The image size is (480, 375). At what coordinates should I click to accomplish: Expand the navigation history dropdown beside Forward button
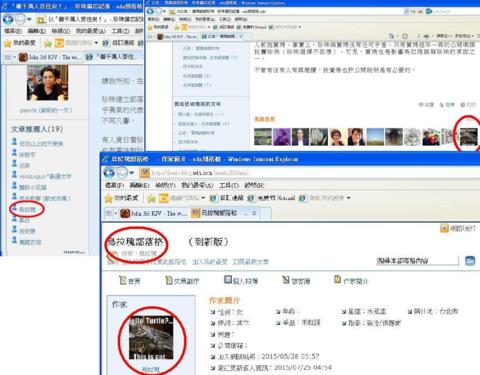pyautogui.click(x=132, y=173)
